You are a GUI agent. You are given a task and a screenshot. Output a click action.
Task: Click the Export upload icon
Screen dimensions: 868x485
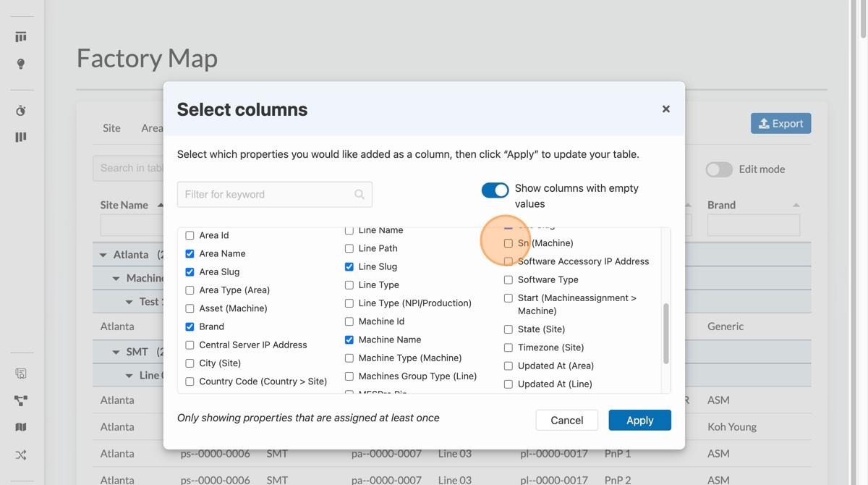click(764, 122)
